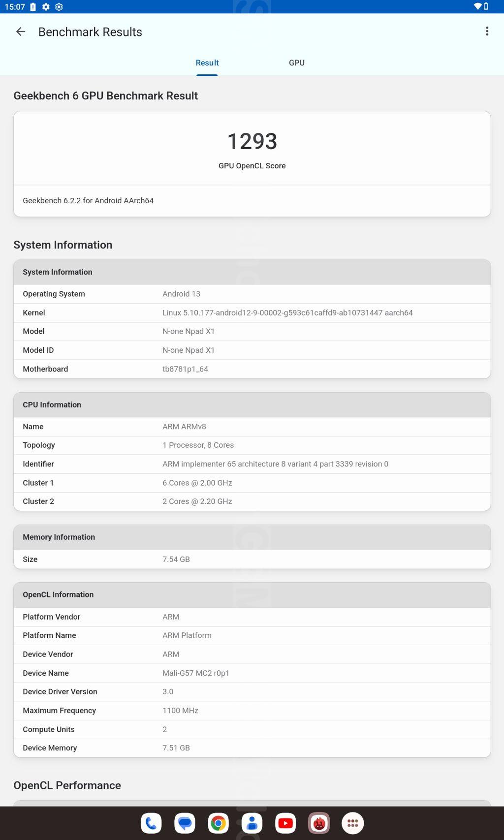Open Chrome browser from the dock

(219, 823)
